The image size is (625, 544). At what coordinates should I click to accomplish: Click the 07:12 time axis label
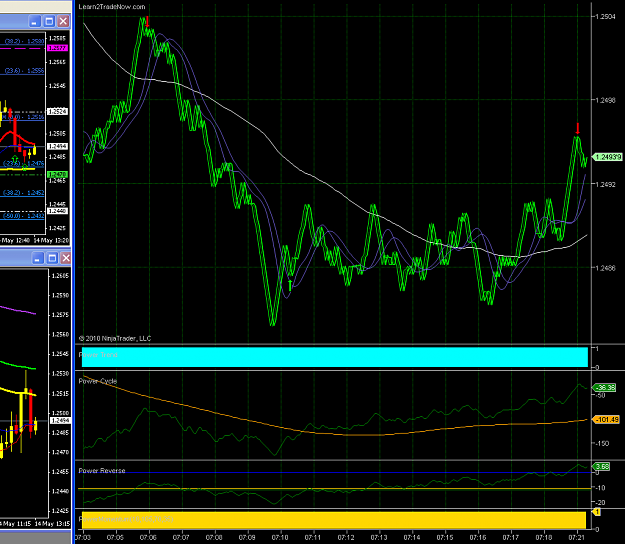(346, 538)
